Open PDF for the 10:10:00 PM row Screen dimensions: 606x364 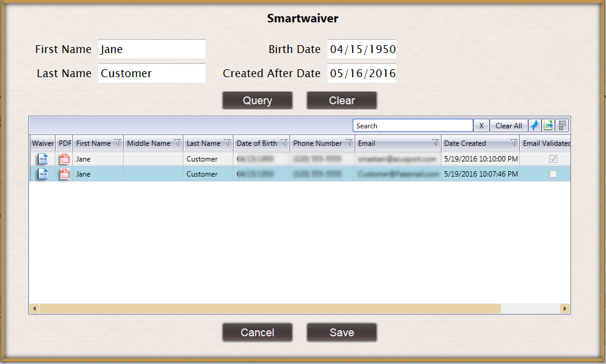click(x=65, y=159)
